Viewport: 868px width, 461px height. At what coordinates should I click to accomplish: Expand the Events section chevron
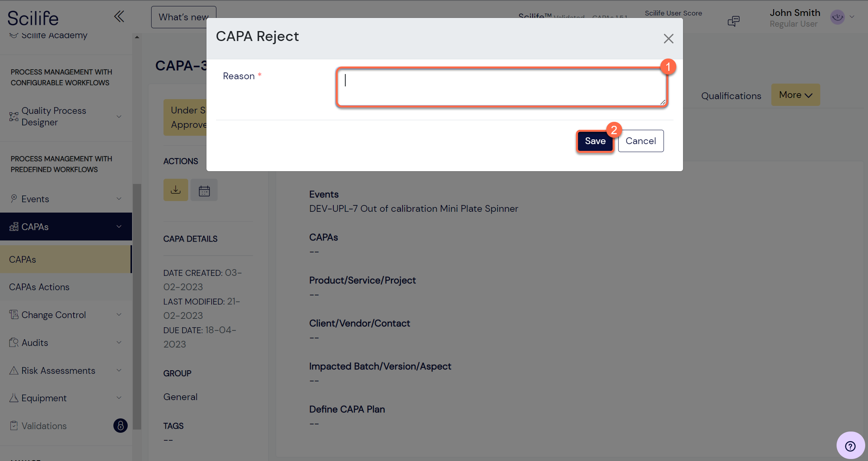119,199
